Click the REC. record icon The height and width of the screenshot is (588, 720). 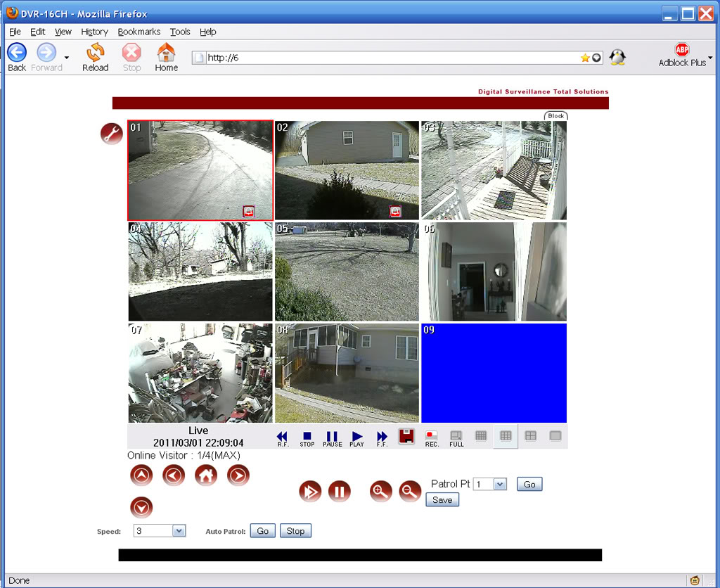pyautogui.click(x=432, y=436)
